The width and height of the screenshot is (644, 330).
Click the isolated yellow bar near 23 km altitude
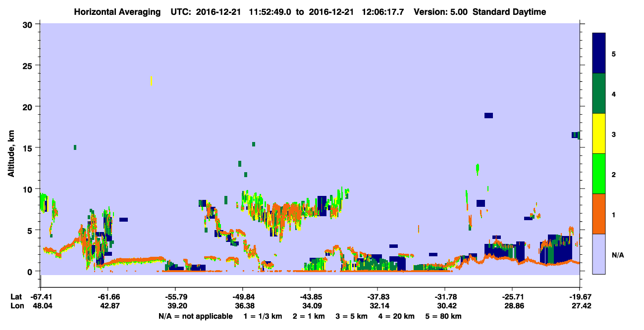(151, 81)
